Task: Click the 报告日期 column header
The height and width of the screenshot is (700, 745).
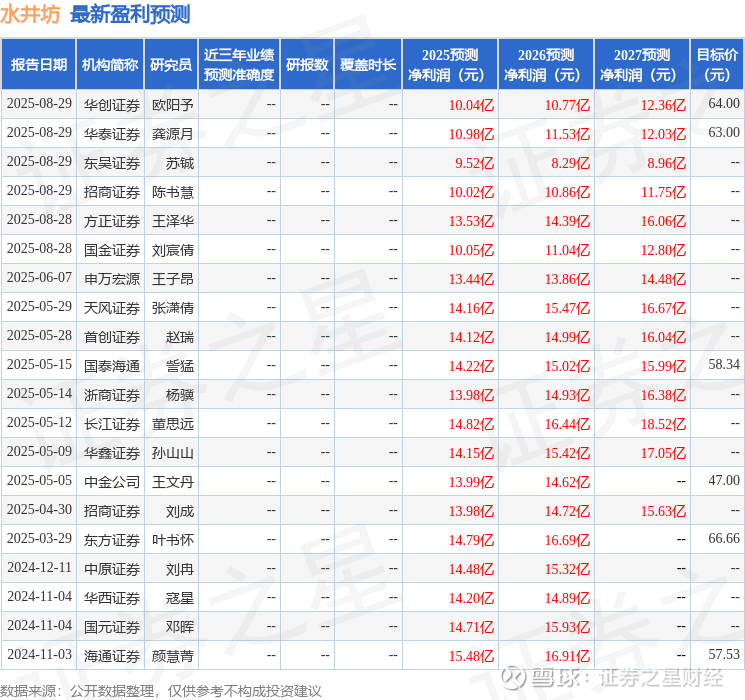Action: [38, 65]
